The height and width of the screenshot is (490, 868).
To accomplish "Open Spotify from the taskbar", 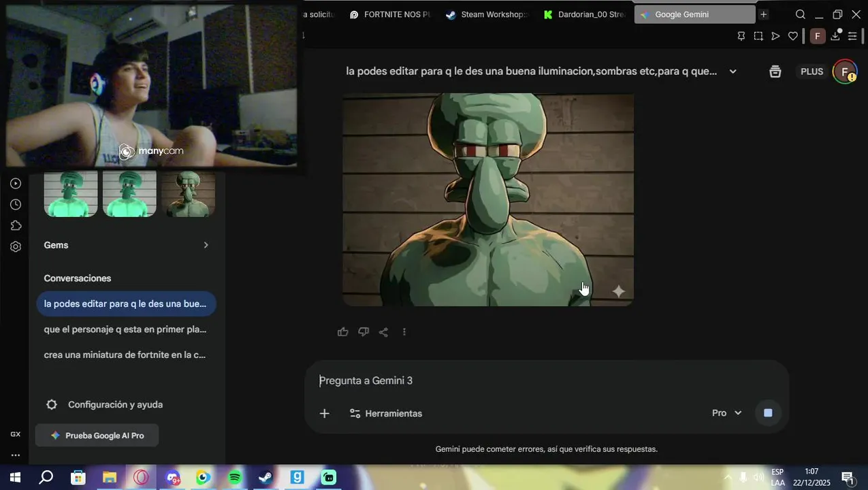I will tap(235, 478).
